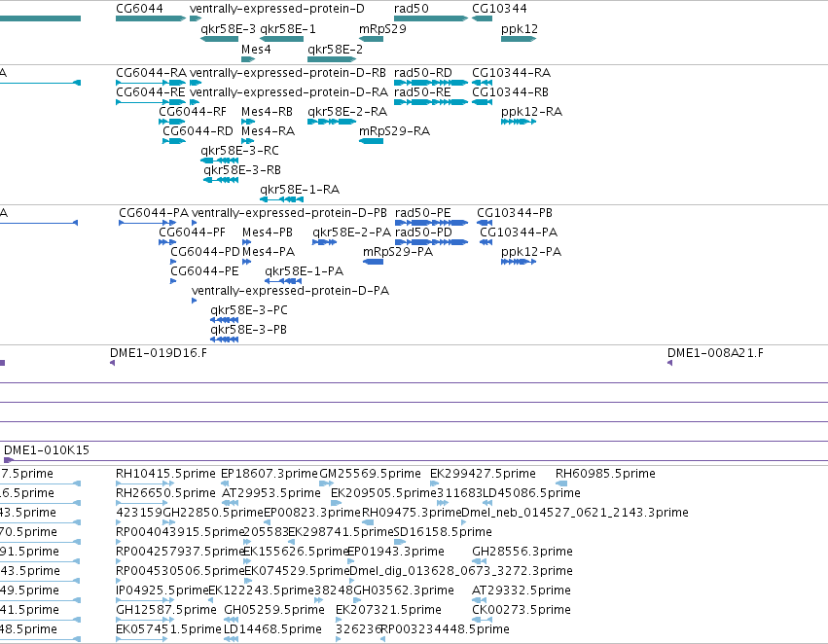Select the AT29332.5prime EST label

point(522,590)
